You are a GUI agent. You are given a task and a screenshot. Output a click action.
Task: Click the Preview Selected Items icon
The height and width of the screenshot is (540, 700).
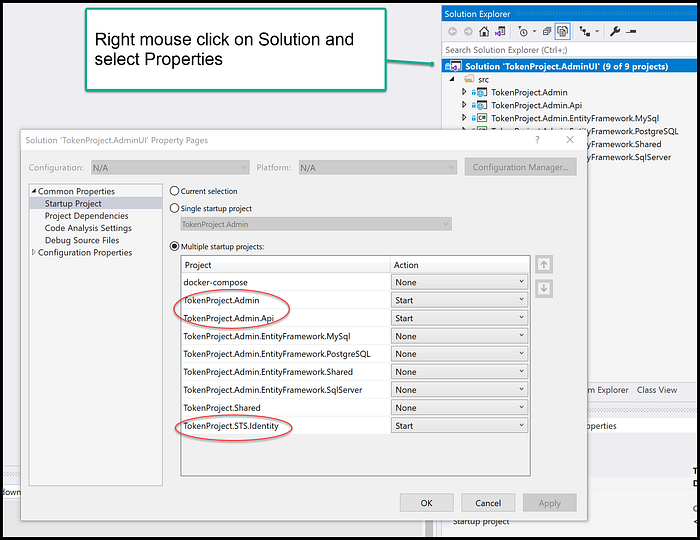631,32
